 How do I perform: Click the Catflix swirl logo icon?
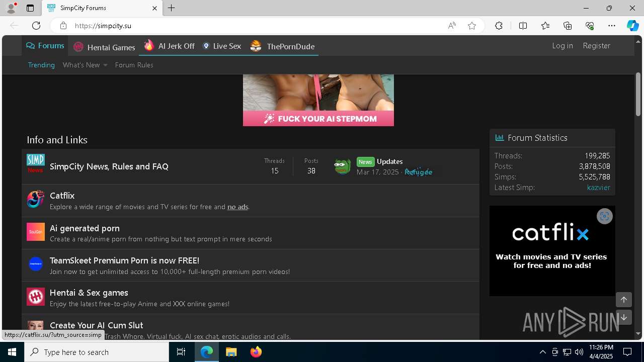[x=36, y=200]
